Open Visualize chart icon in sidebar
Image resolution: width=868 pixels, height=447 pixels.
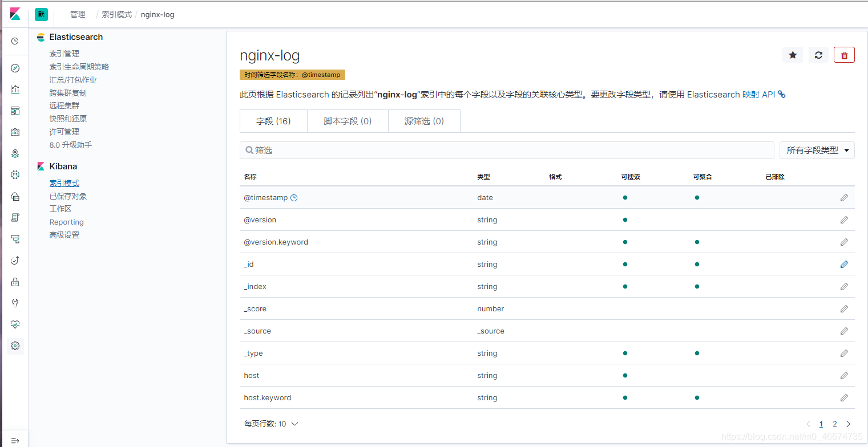point(15,90)
